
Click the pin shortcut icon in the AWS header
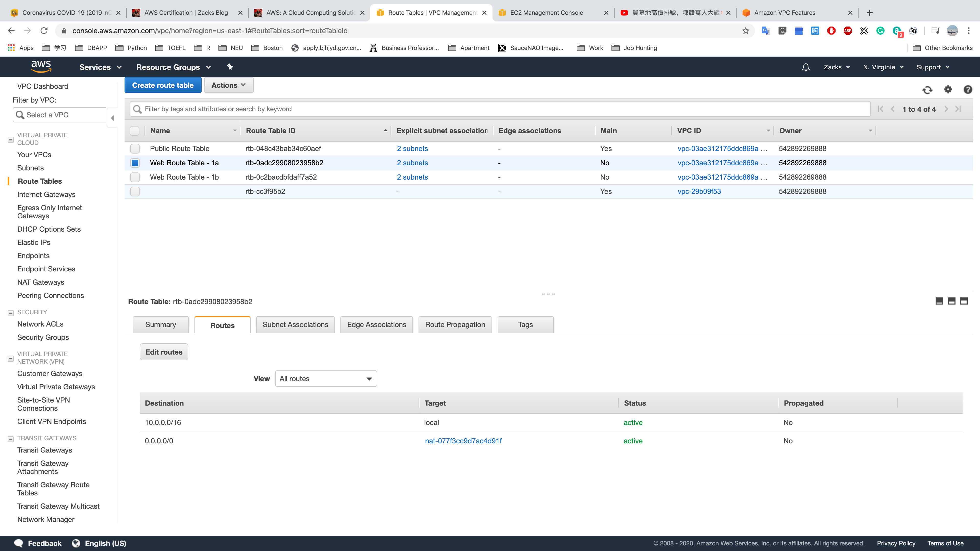tap(230, 67)
